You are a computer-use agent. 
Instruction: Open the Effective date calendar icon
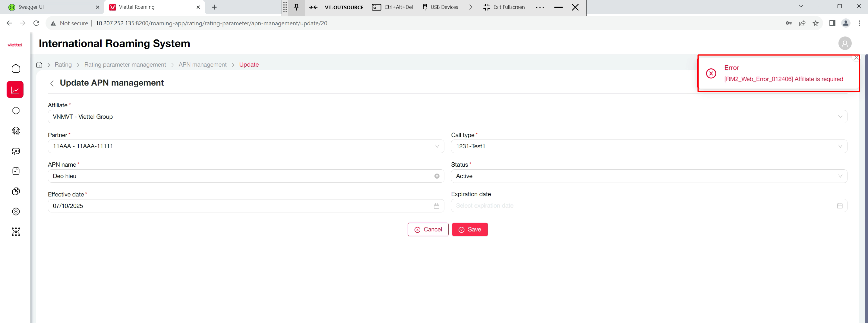click(x=436, y=206)
